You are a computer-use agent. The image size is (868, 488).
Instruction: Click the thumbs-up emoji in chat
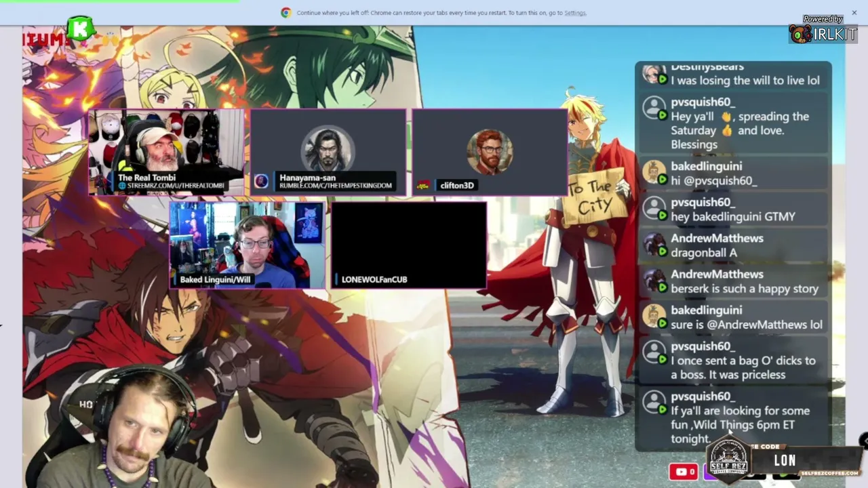727,131
